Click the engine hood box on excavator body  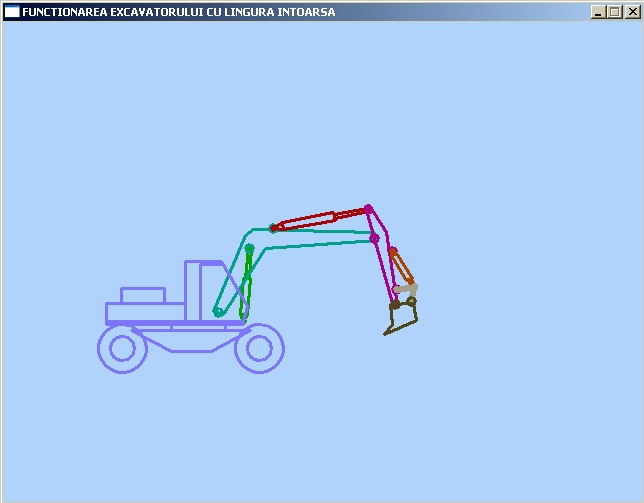pyautogui.click(x=143, y=296)
